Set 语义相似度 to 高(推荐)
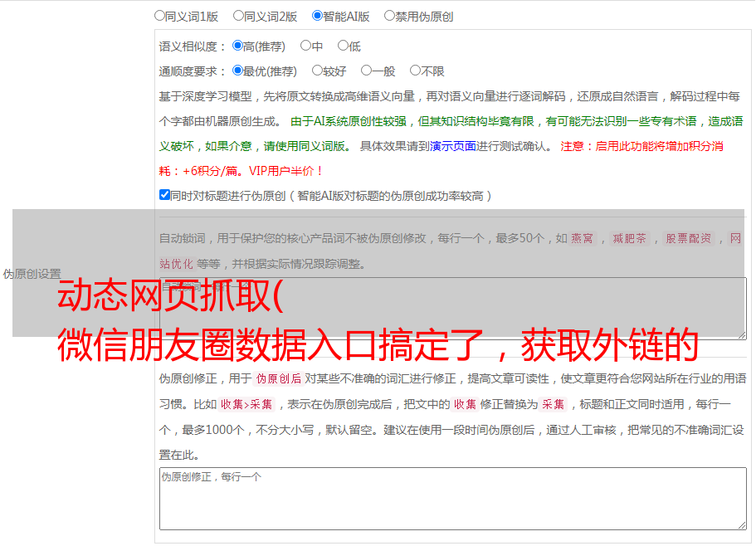Image resolution: width=756 pixels, height=546 pixels. click(237, 46)
